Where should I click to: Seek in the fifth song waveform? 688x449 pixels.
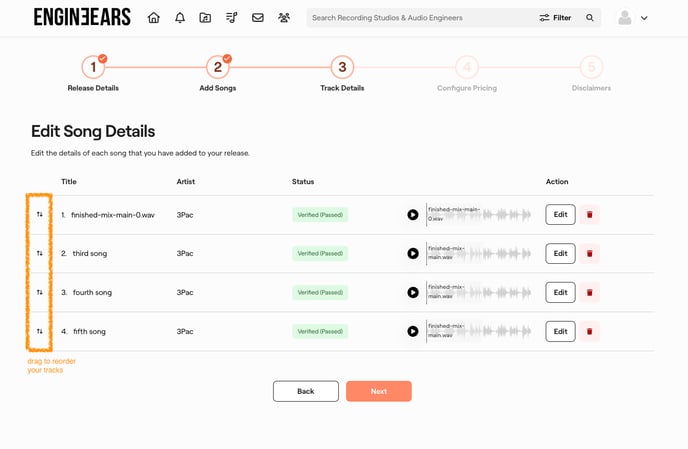(490, 332)
